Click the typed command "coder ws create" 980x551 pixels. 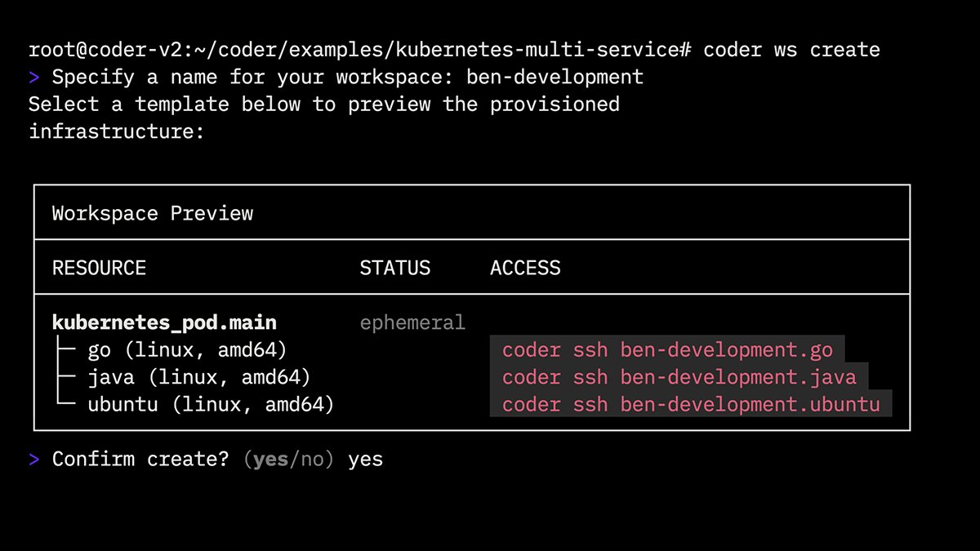[x=792, y=51]
